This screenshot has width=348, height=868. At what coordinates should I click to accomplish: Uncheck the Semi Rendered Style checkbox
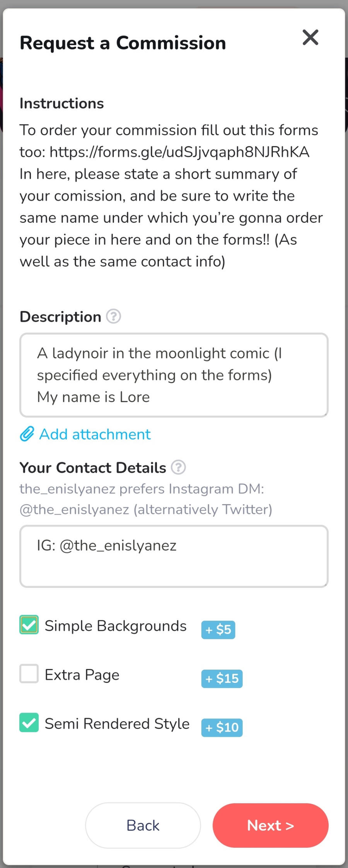click(29, 722)
